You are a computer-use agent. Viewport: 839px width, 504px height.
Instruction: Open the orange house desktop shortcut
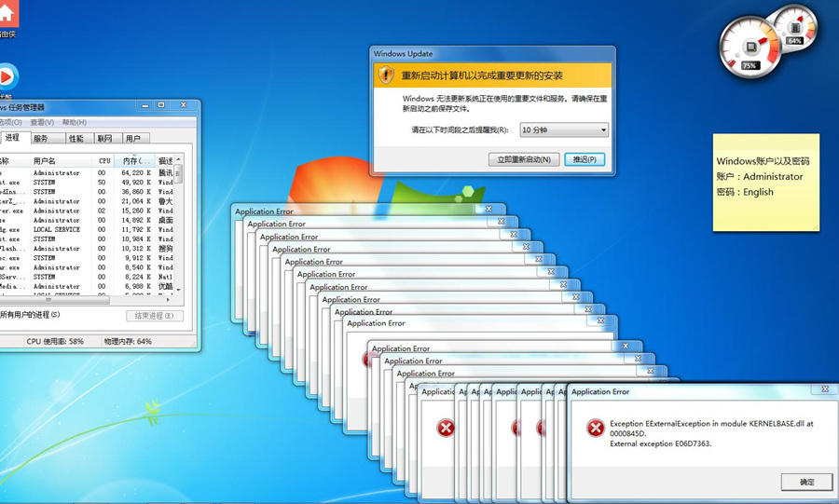tap(7, 13)
